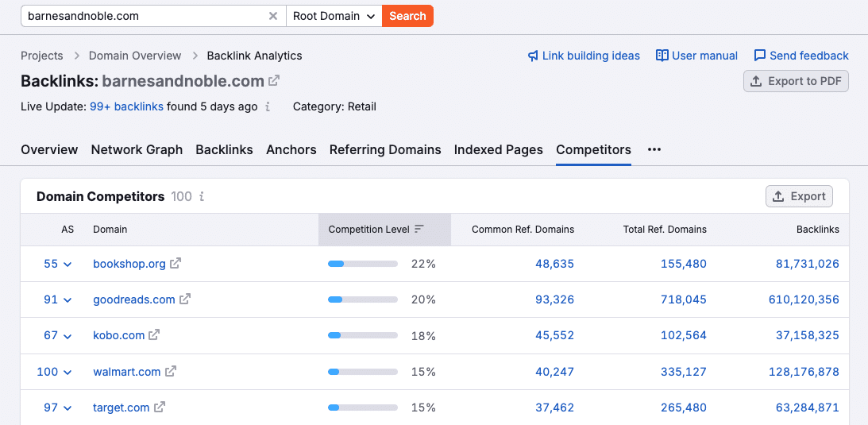Click the Export button in table
The image size is (868, 425).
point(799,196)
